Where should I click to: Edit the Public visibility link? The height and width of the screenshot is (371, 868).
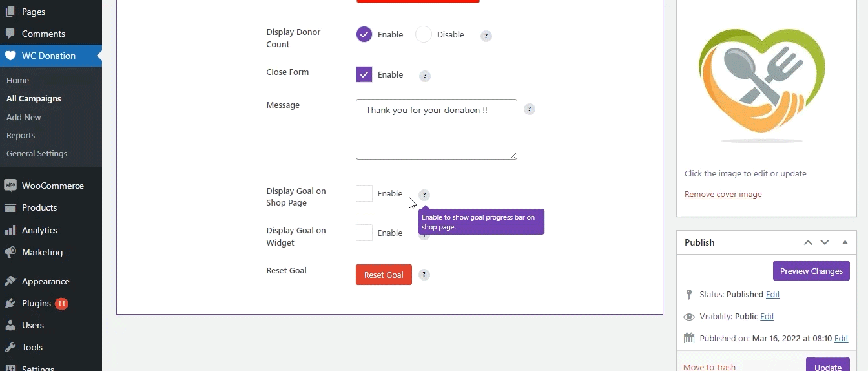(767, 316)
